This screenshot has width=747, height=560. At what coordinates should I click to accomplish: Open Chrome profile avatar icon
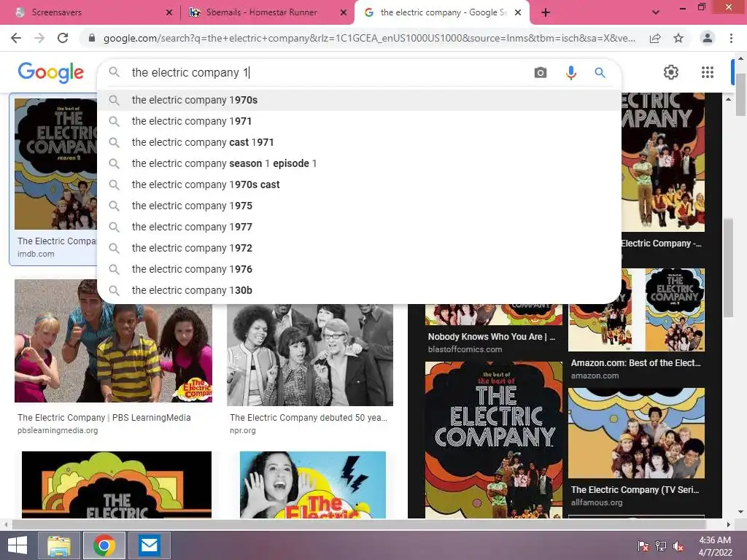(708, 38)
